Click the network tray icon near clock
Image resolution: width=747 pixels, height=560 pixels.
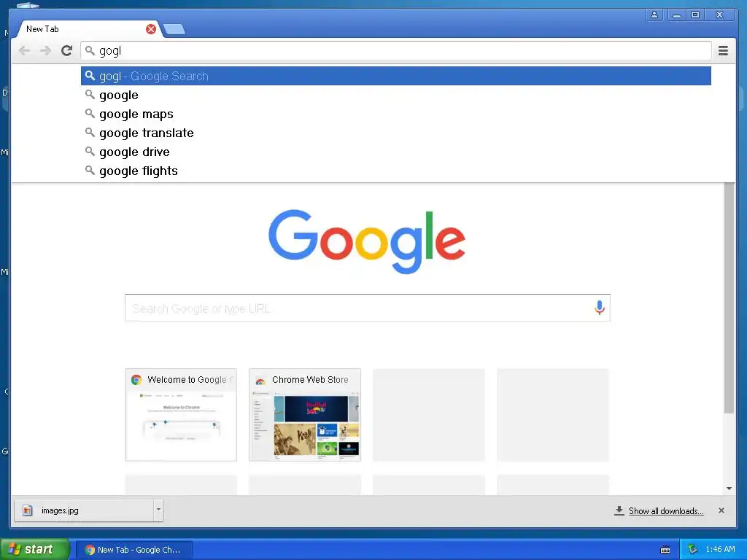[x=692, y=549]
